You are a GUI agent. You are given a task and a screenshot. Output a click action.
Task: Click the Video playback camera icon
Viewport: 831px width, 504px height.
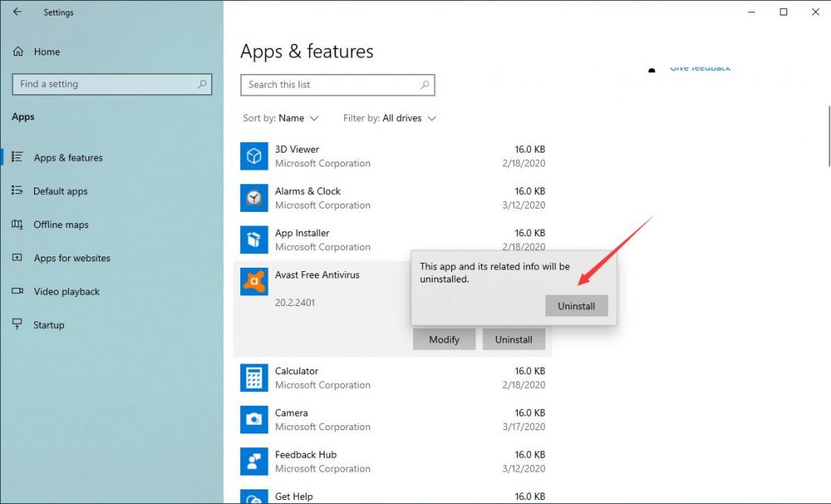coord(18,291)
